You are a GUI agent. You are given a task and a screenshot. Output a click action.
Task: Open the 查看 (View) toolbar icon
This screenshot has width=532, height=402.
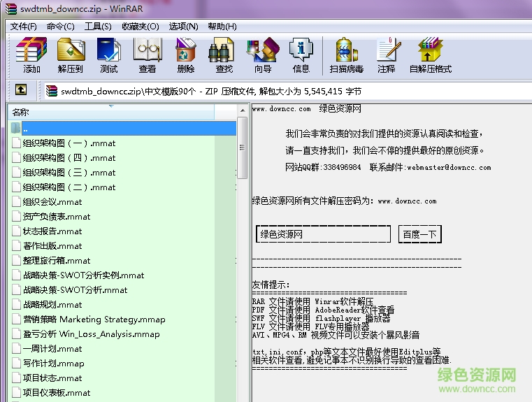(148, 55)
